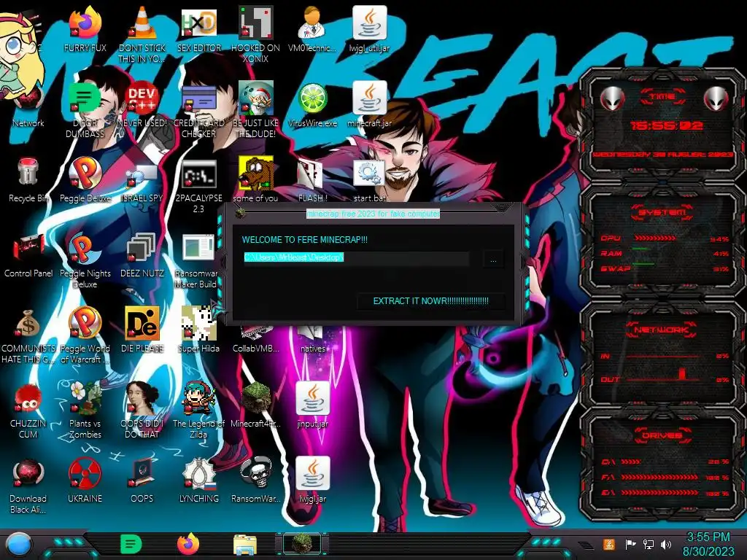Switch to Minecraft block taskbar item

[x=302, y=544]
